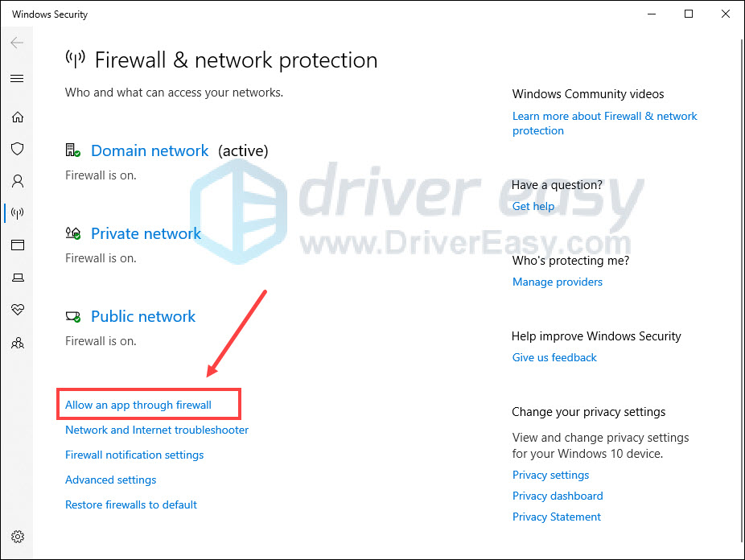The width and height of the screenshot is (745, 560).
Task: Select Firewall & network protection sidebar icon
Action: click(x=18, y=213)
